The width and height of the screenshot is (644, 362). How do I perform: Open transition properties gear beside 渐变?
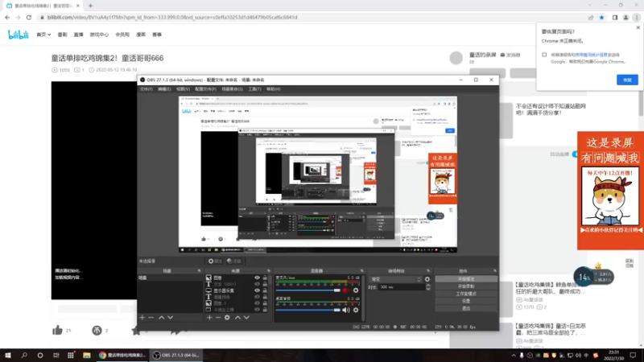[427, 279]
